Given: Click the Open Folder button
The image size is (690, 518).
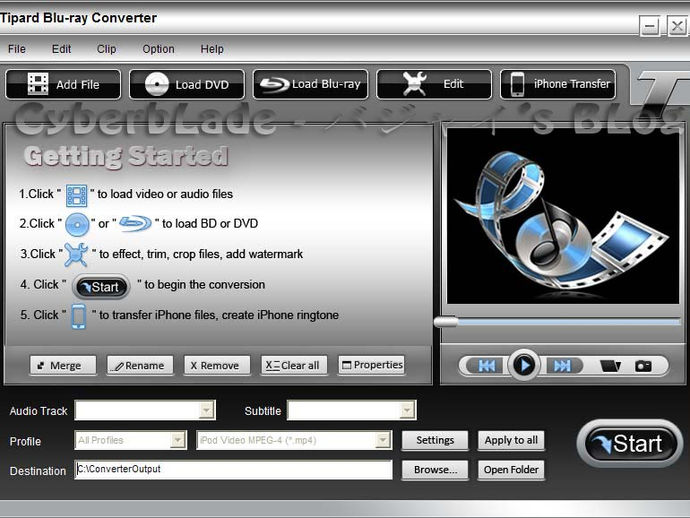Looking at the screenshot, I should point(511,470).
